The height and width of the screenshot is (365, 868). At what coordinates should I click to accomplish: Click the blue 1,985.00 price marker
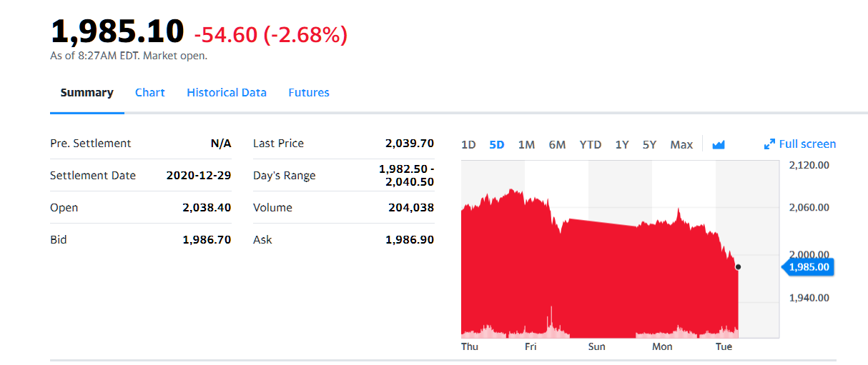809,267
